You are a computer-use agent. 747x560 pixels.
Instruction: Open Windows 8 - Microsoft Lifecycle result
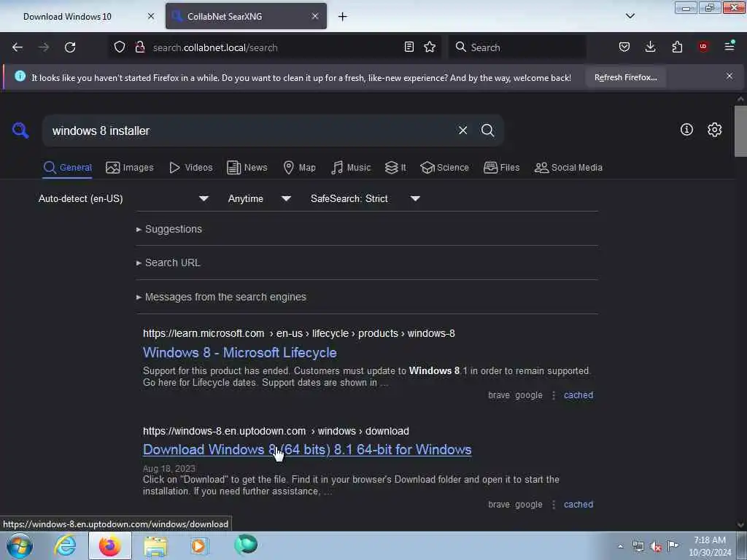click(239, 353)
